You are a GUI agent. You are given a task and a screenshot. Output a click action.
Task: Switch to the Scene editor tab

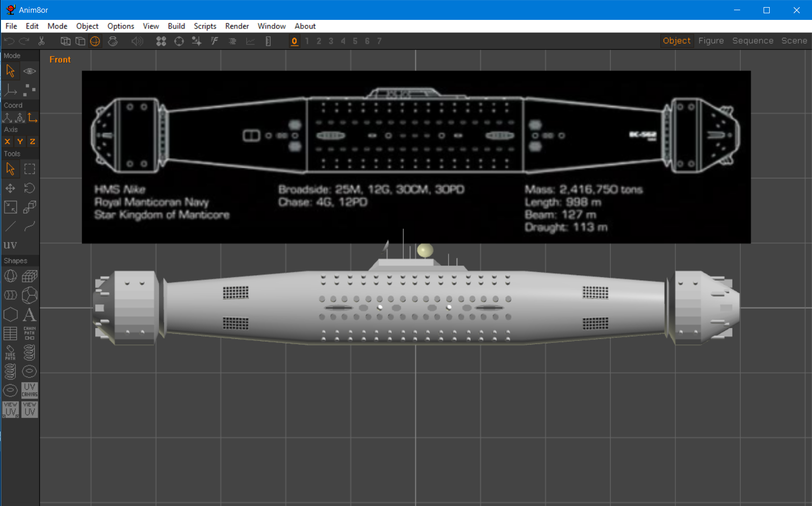click(794, 41)
